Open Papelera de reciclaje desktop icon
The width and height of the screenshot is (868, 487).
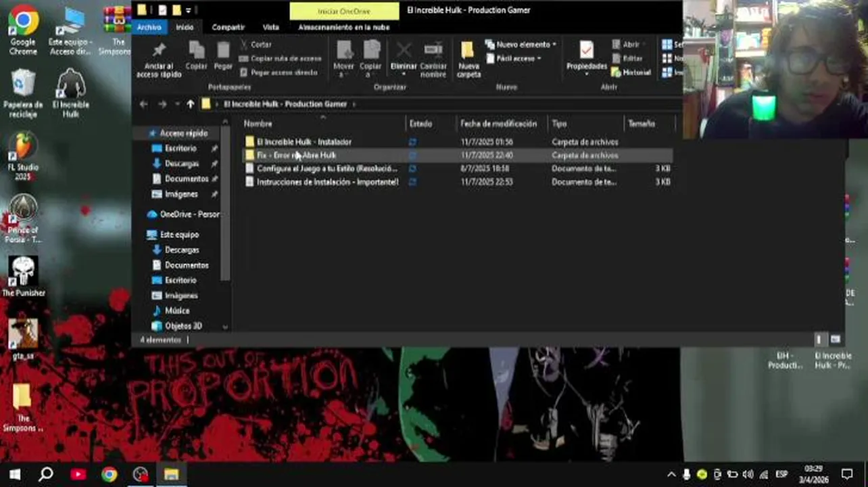tap(23, 93)
